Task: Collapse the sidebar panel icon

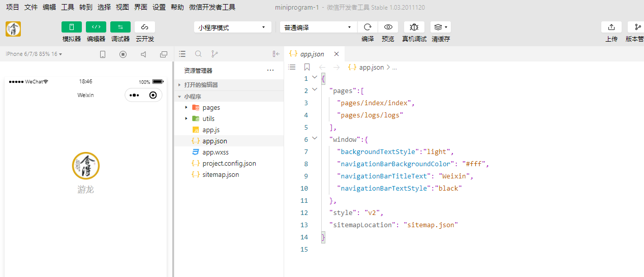Action: (x=276, y=54)
